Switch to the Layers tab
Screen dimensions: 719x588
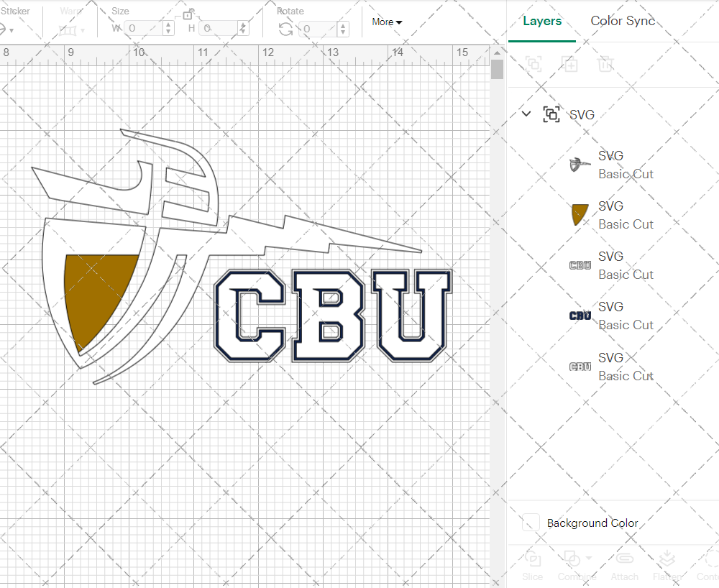(x=542, y=21)
